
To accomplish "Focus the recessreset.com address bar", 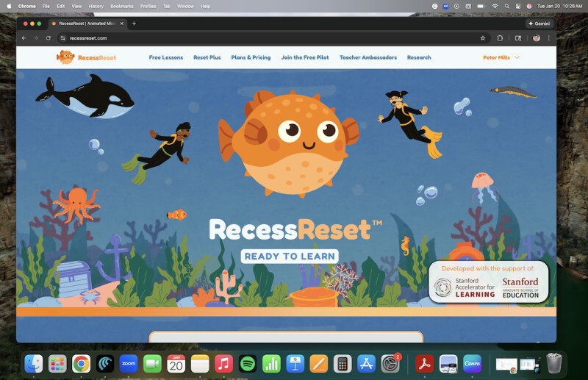I will pos(273,38).
